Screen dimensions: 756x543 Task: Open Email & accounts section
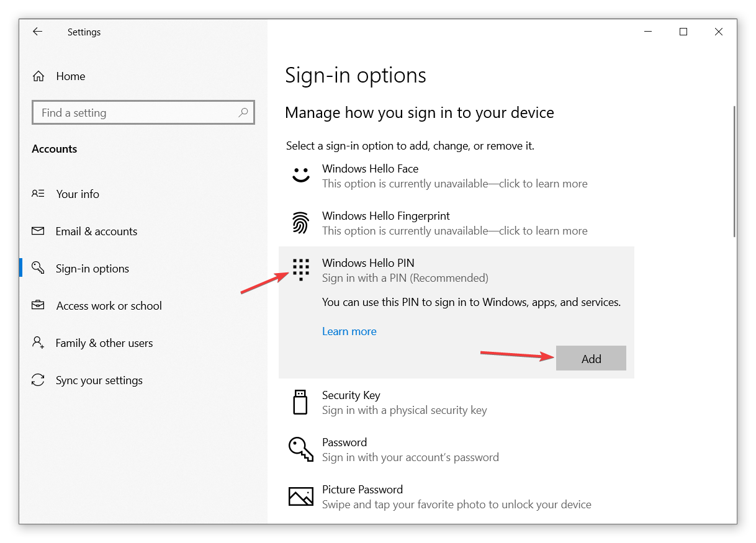[96, 231]
